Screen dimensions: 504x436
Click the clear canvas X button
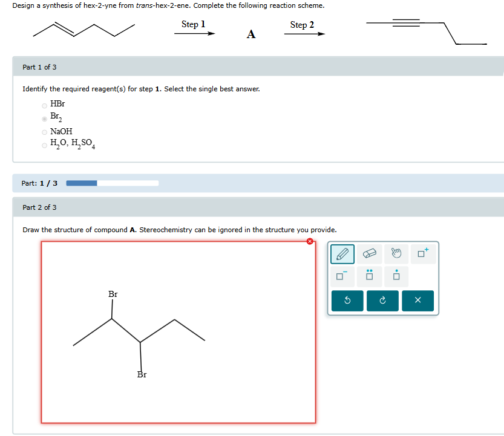pos(419,301)
